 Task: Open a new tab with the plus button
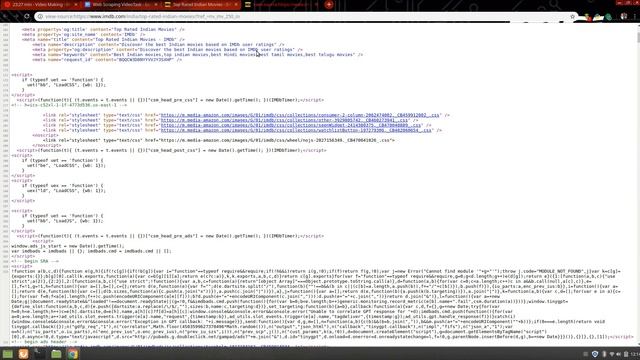click(329, 4)
